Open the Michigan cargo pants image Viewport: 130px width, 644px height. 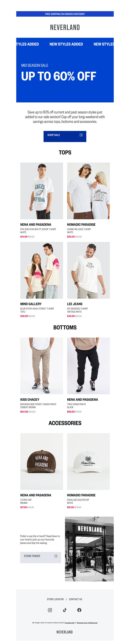pos(42,365)
